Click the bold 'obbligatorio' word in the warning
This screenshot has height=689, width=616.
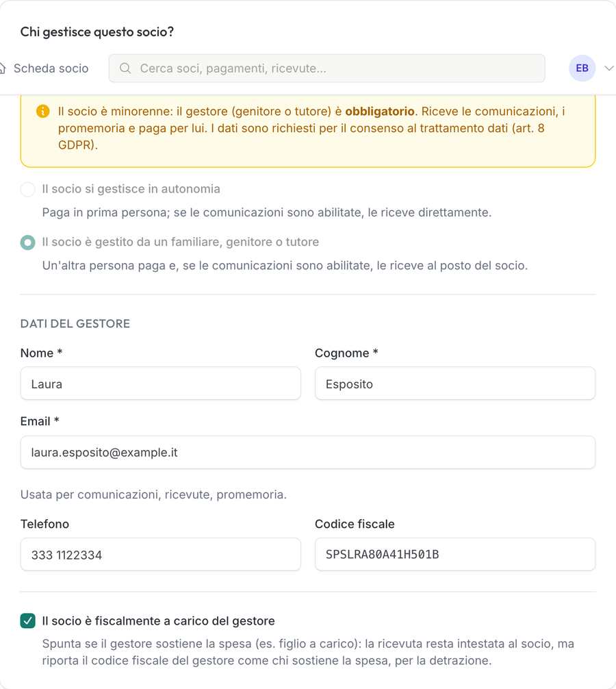(380, 111)
